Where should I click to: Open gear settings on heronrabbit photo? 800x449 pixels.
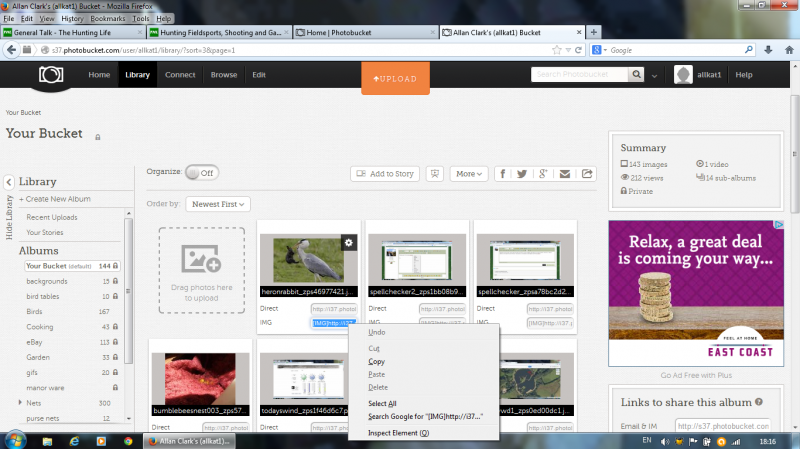click(x=348, y=242)
